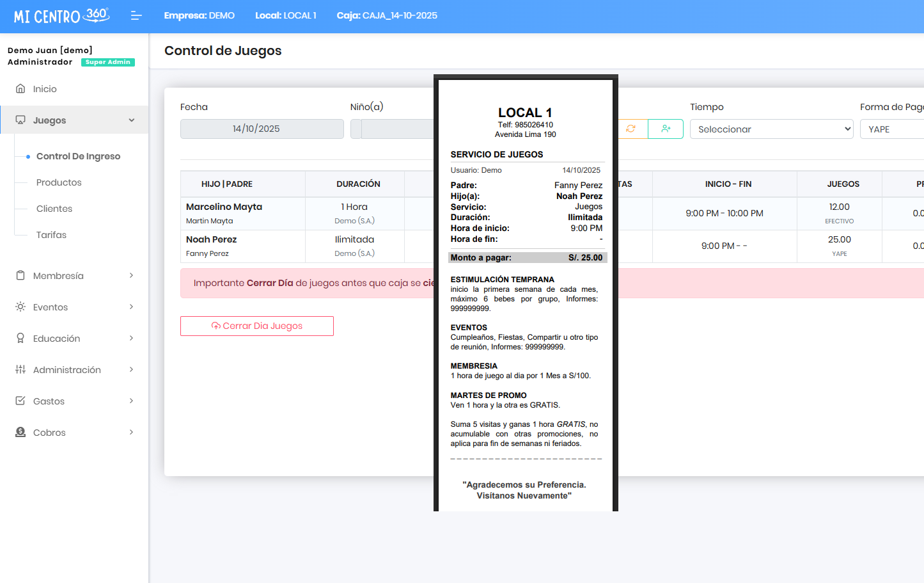The width and height of the screenshot is (924, 583).
Task: Click the Mi Centro 360 logo
Action: tap(61, 15)
